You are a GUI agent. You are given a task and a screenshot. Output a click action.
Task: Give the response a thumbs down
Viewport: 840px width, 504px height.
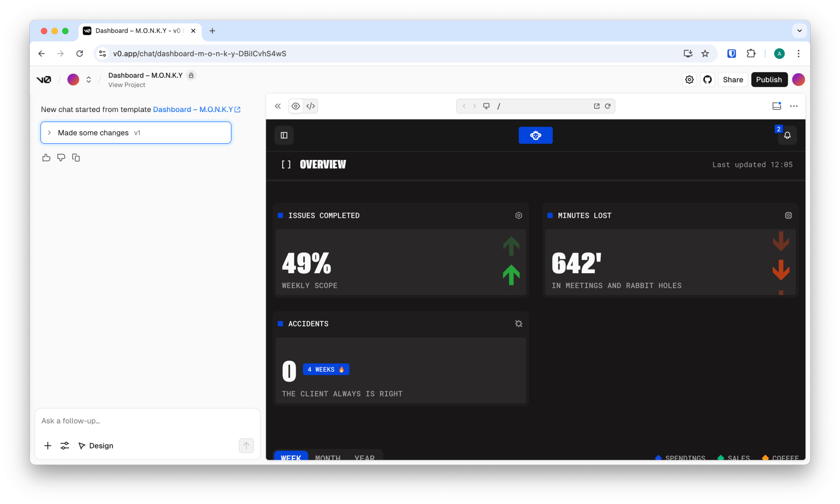[x=61, y=158]
